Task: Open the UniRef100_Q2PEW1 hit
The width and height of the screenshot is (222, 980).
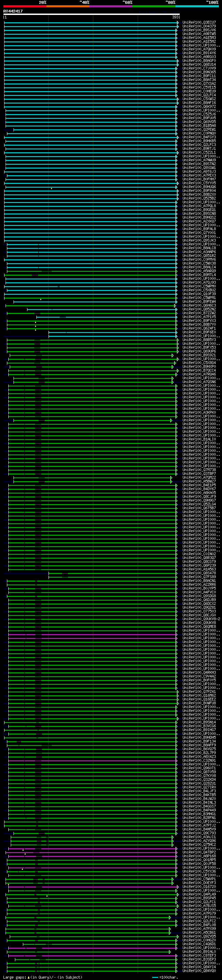Action: click(x=199, y=129)
